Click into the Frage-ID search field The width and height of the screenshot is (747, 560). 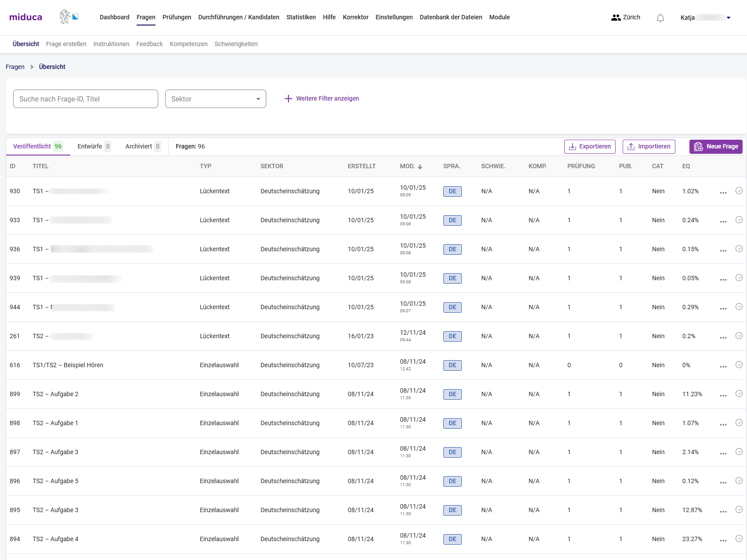(85, 99)
